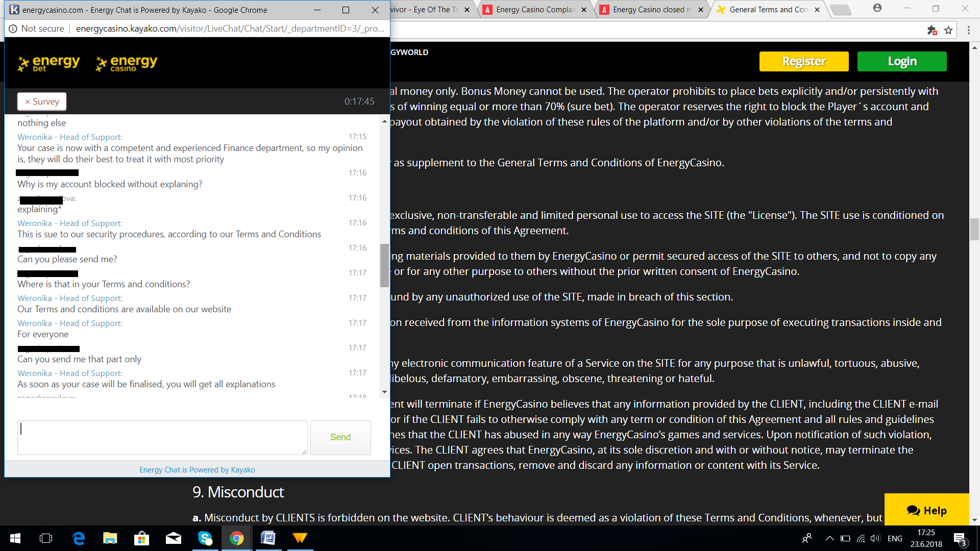Close the Survey button in chat
The width and height of the screenshot is (980, 551).
(42, 102)
